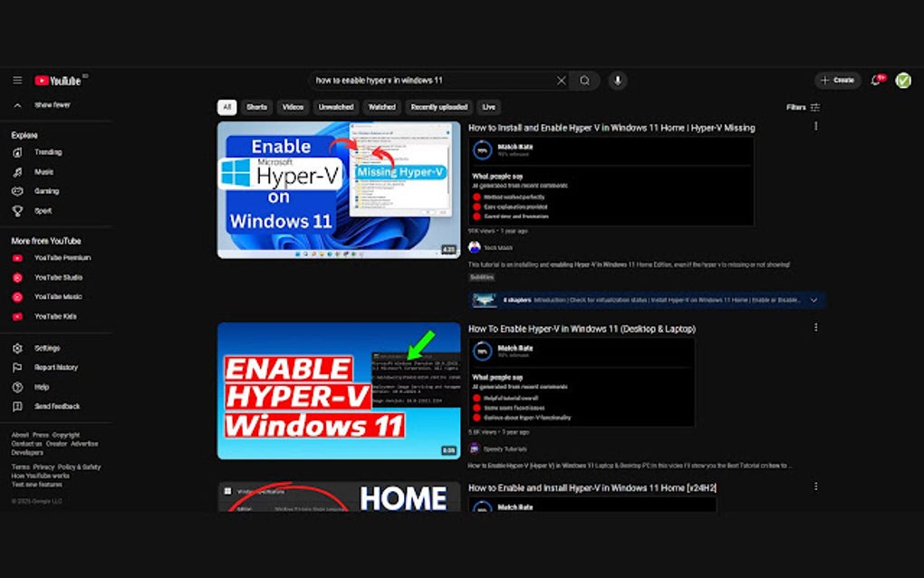Select the Watched filter chip
The image size is (924, 578).
pyautogui.click(x=382, y=107)
